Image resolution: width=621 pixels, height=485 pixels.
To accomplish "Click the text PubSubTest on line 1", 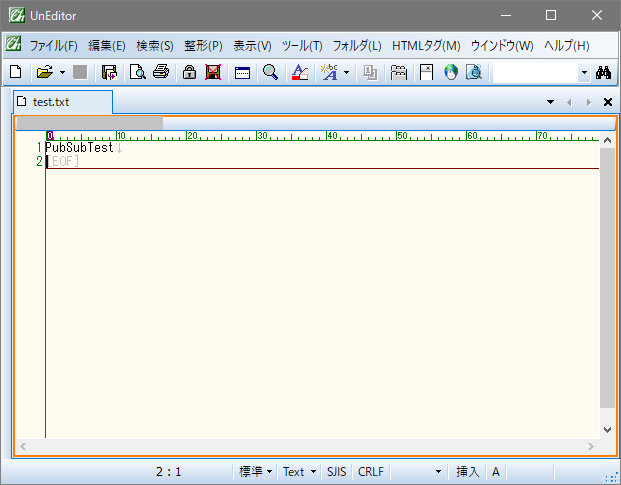I will 79,147.
